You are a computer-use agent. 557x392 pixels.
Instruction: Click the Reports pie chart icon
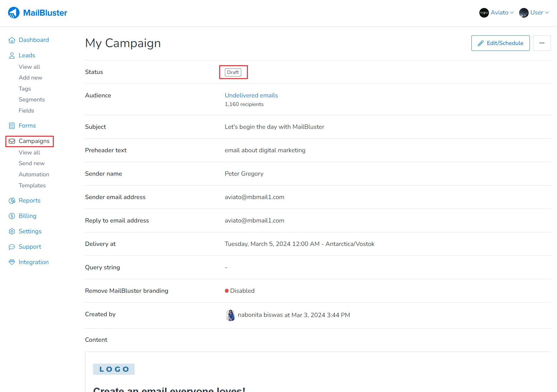pos(12,201)
